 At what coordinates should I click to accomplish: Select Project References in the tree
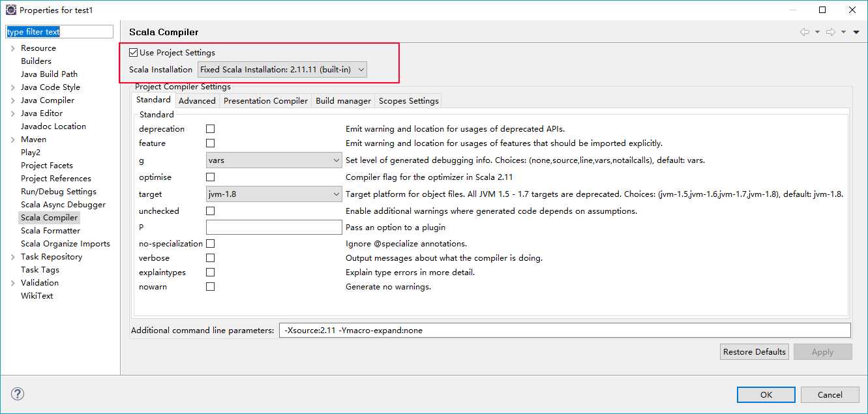coord(56,179)
